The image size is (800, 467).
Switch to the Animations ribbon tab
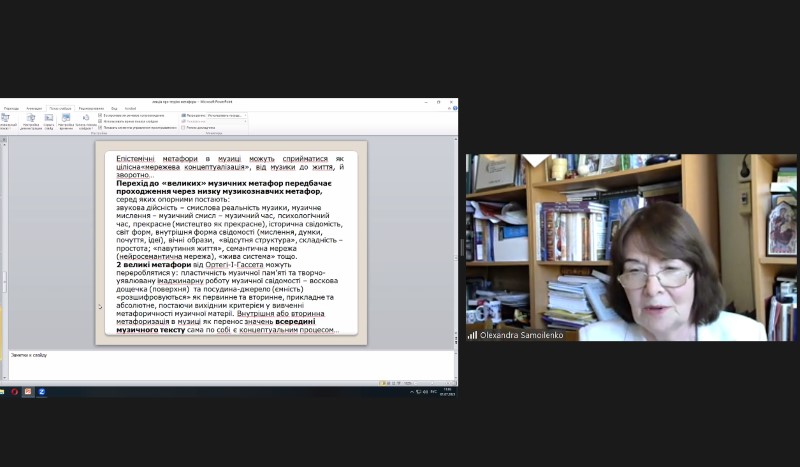coord(34,108)
